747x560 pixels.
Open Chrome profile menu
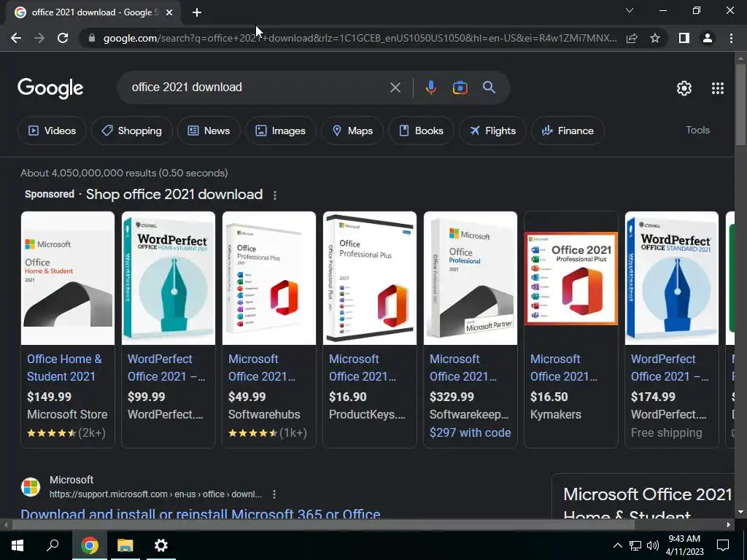pyautogui.click(x=708, y=38)
